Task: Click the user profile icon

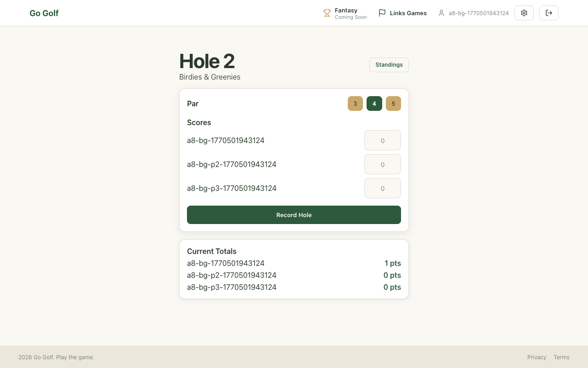Action: click(441, 13)
